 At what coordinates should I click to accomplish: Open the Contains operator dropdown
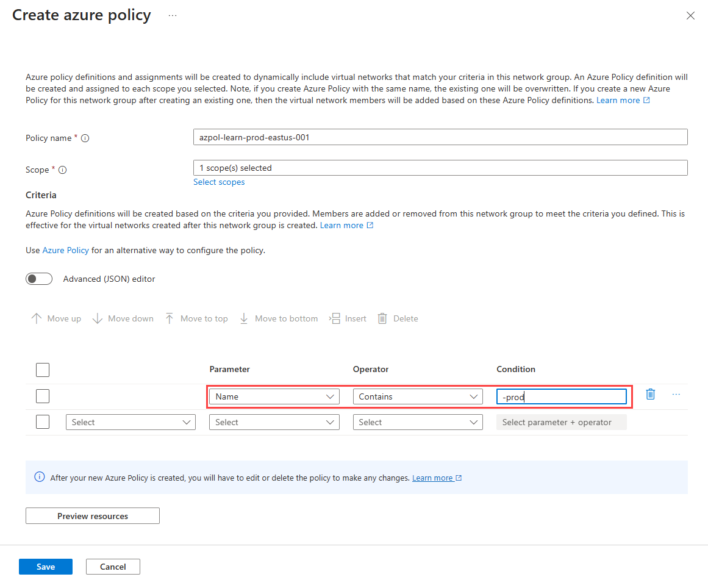tap(418, 396)
